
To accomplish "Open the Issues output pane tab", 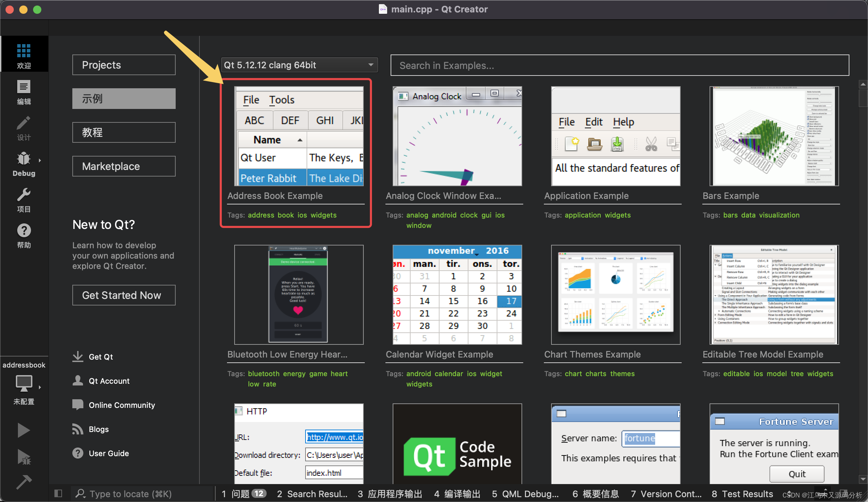I will pyautogui.click(x=243, y=494).
